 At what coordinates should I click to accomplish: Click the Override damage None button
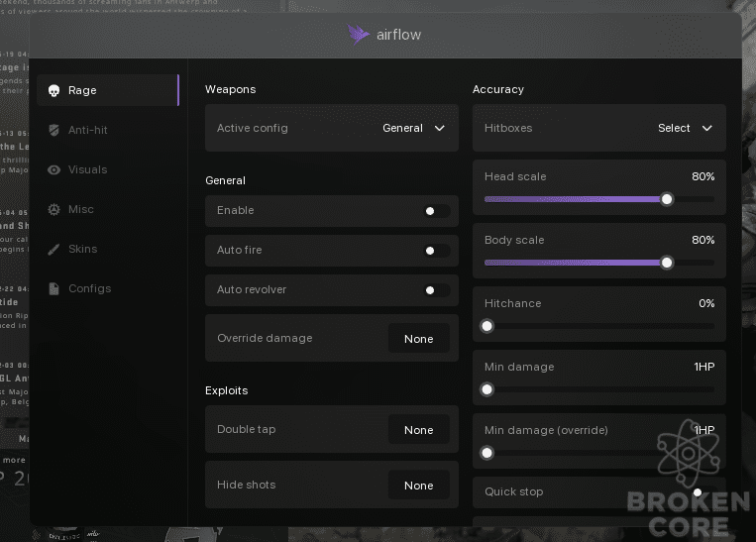click(418, 339)
